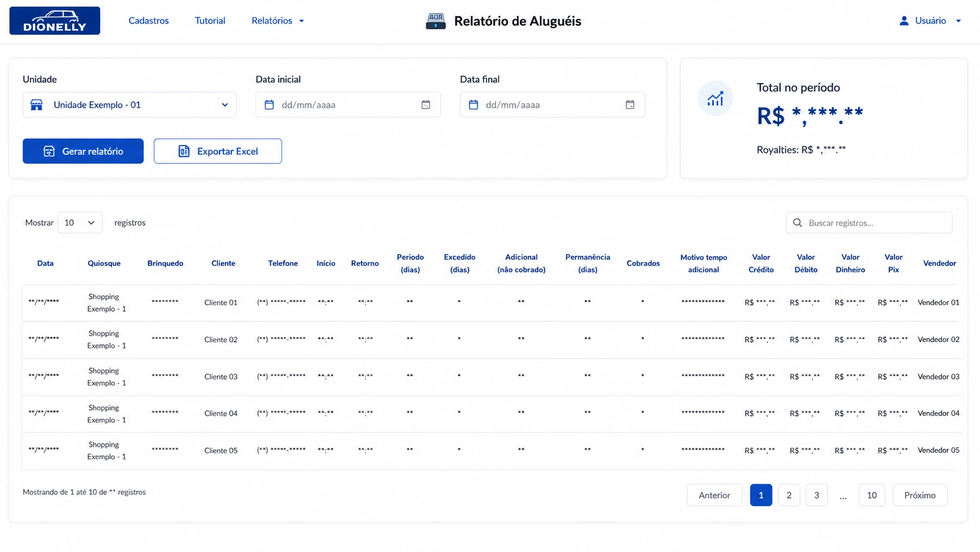Open the Cadastros menu
This screenshot has width=980, height=552.
(148, 21)
